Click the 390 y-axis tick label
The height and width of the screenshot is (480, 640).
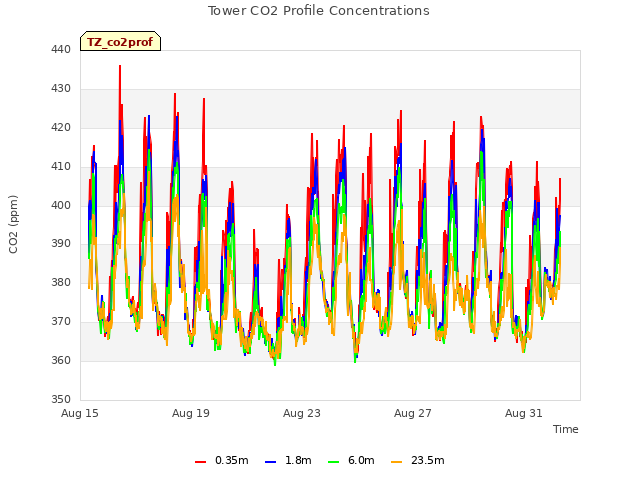point(61,243)
